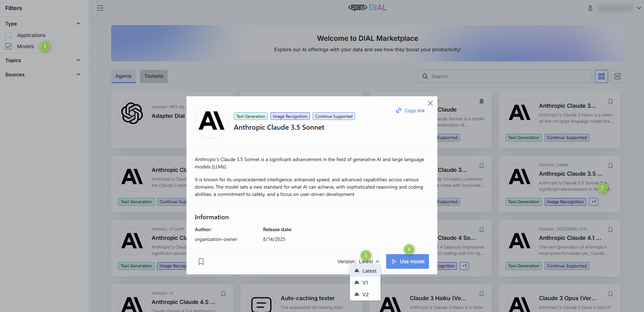Viewport: 644px width, 312px height.
Task: Collapse the Type filter section
Action: tap(78, 24)
